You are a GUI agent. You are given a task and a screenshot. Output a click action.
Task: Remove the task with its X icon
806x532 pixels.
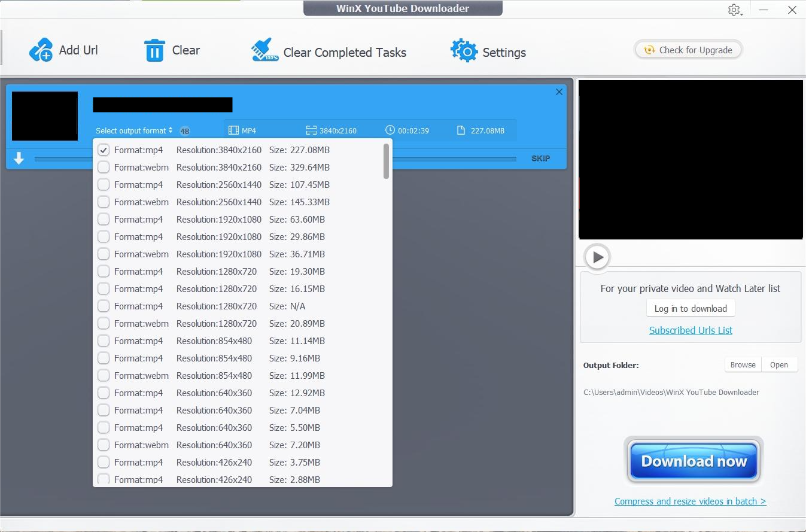tap(559, 92)
